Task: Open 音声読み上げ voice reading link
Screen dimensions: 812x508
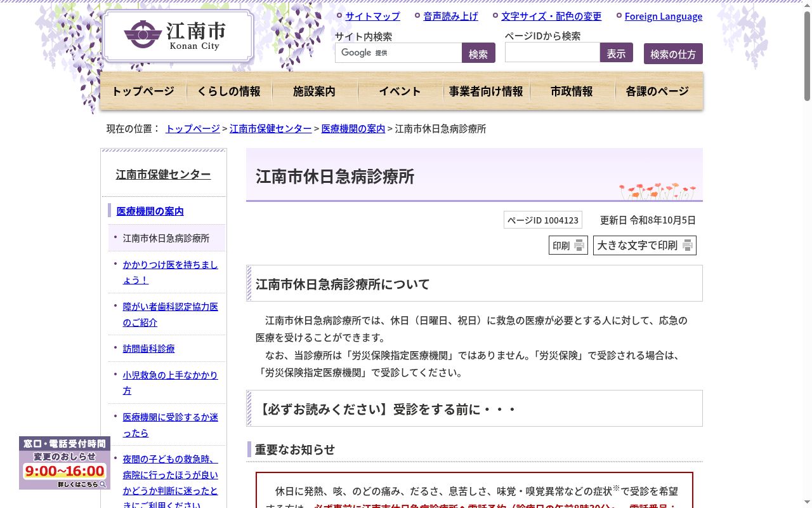Action: pos(450,17)
